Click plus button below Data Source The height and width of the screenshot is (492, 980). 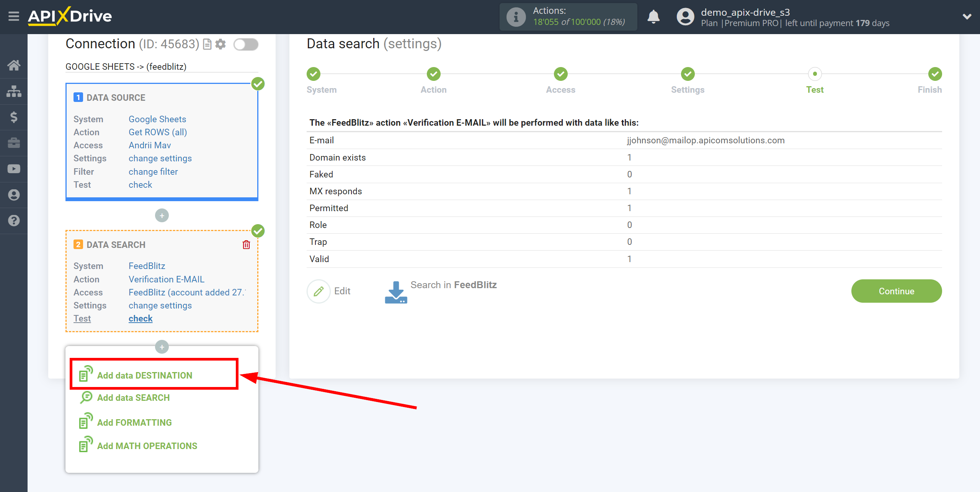(162, 215)
